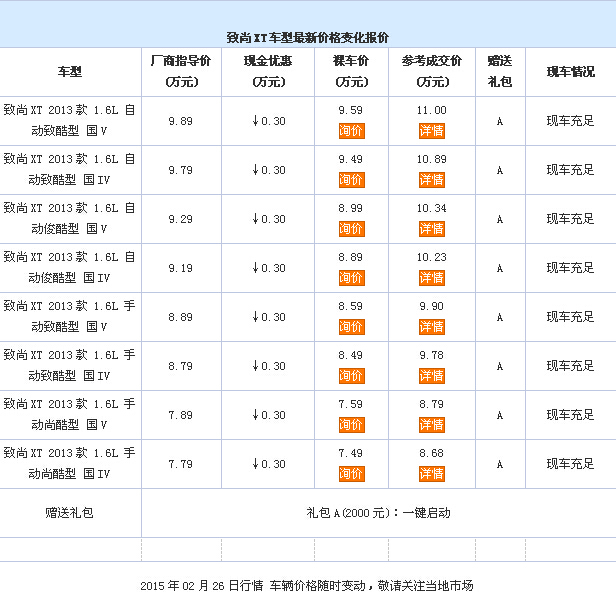This screenshot has width=616, height=610.
Task: Click 现车充足 in 自动致酷型 国V row
Action: point(570,121)
